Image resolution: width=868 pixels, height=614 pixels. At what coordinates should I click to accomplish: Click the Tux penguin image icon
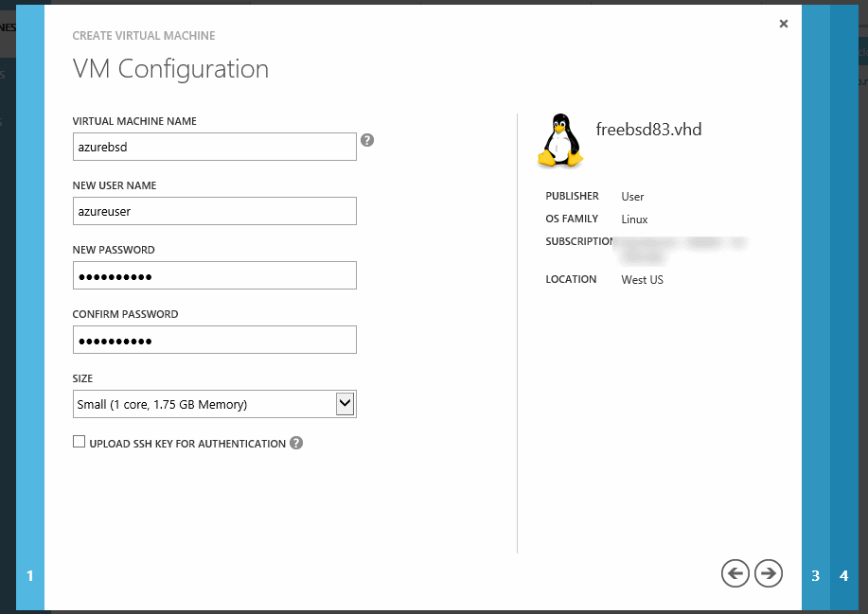click(x=560, y=141)
